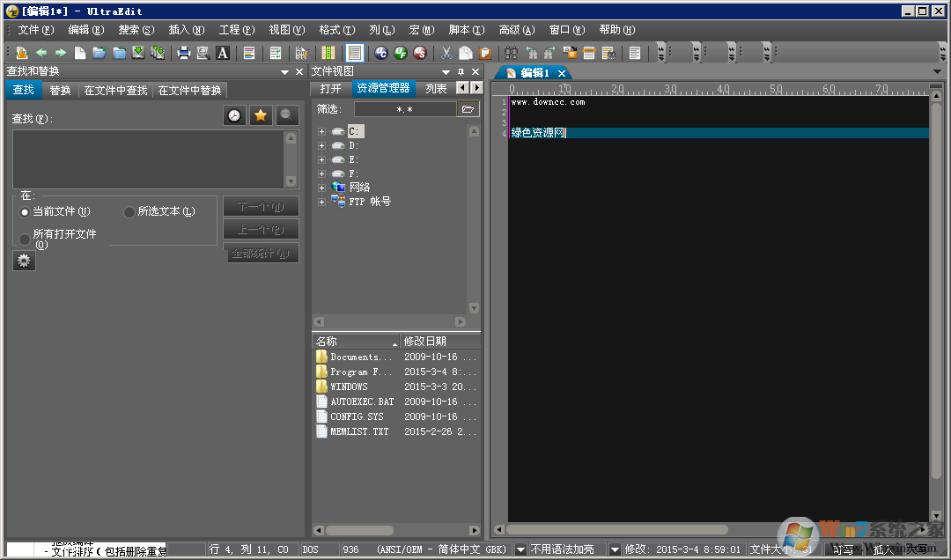The height and width of the screenshot is (560, 951).
Task: Select the WINDOWS folder in file list
Action: (348, 386)
